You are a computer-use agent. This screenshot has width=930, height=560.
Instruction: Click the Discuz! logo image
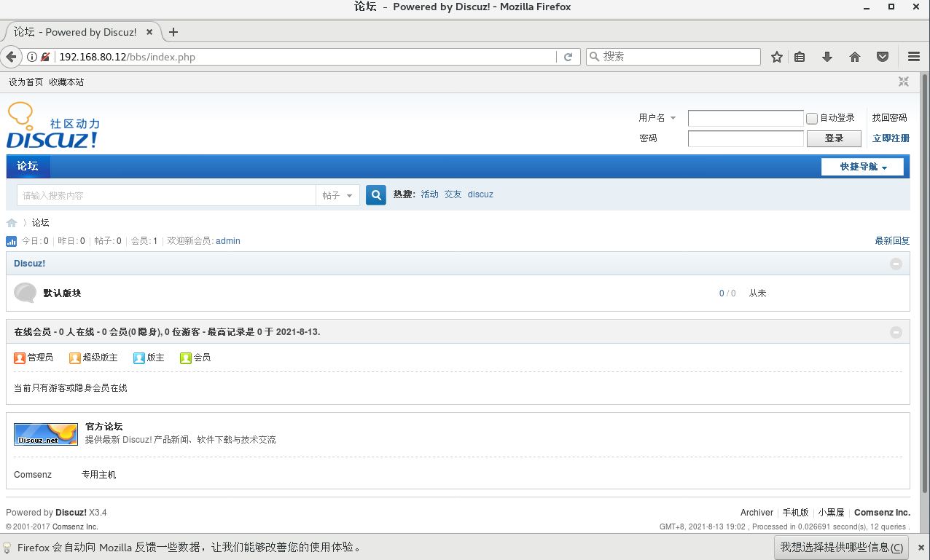click(53, 126)
